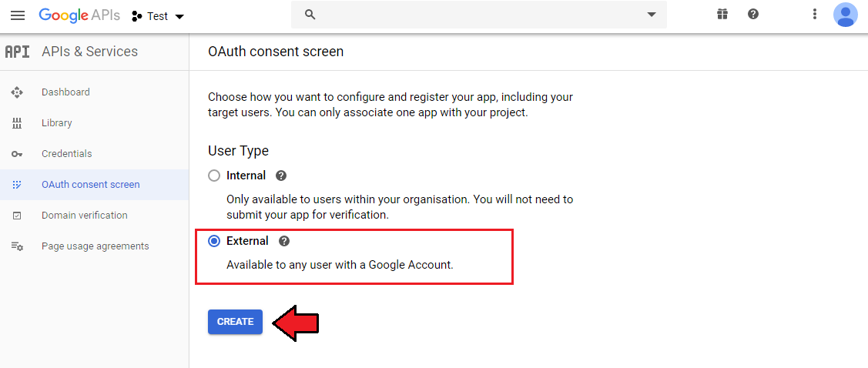Click the CREATE button
This screenshot has width=868, height=368.
click(x=235, y=322)
